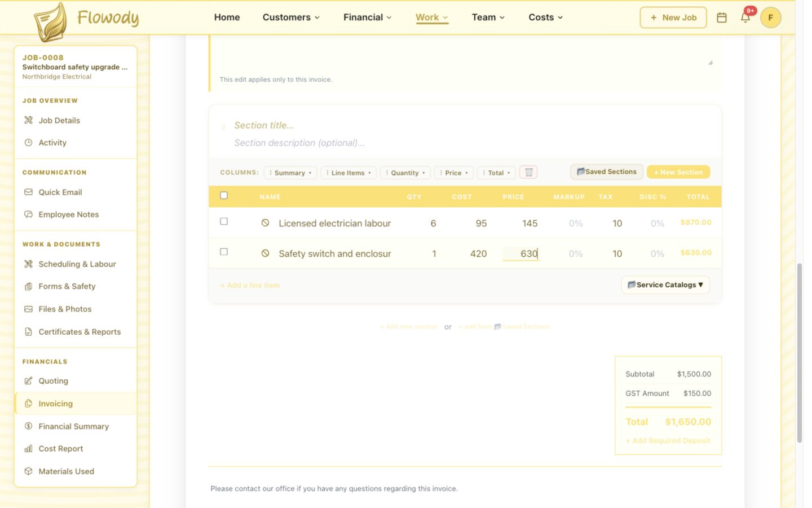
Task: Open the Total column dropdown
Action: coord(497,173)
